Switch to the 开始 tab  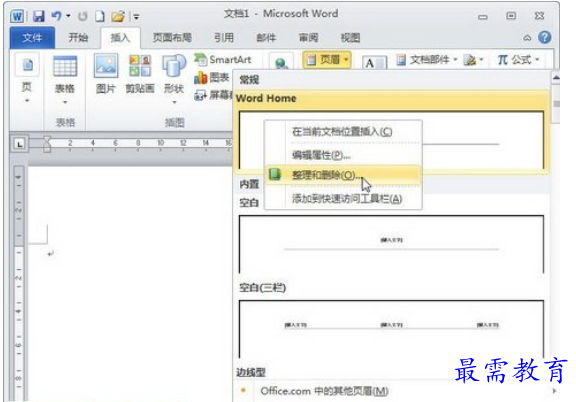click(x=78, y=38)
